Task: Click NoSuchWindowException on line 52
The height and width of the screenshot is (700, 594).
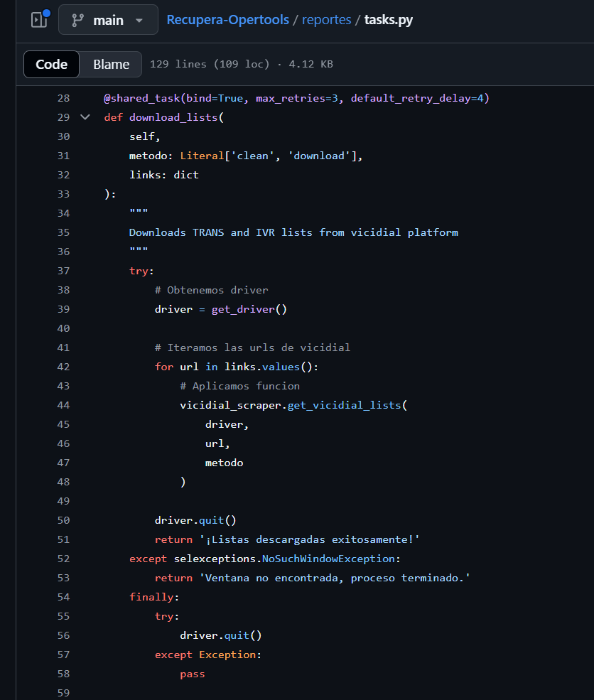Action: tap(328, 559)
